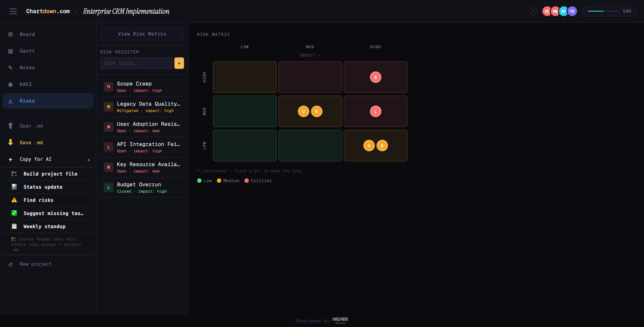Start a New project

[35, 264]
